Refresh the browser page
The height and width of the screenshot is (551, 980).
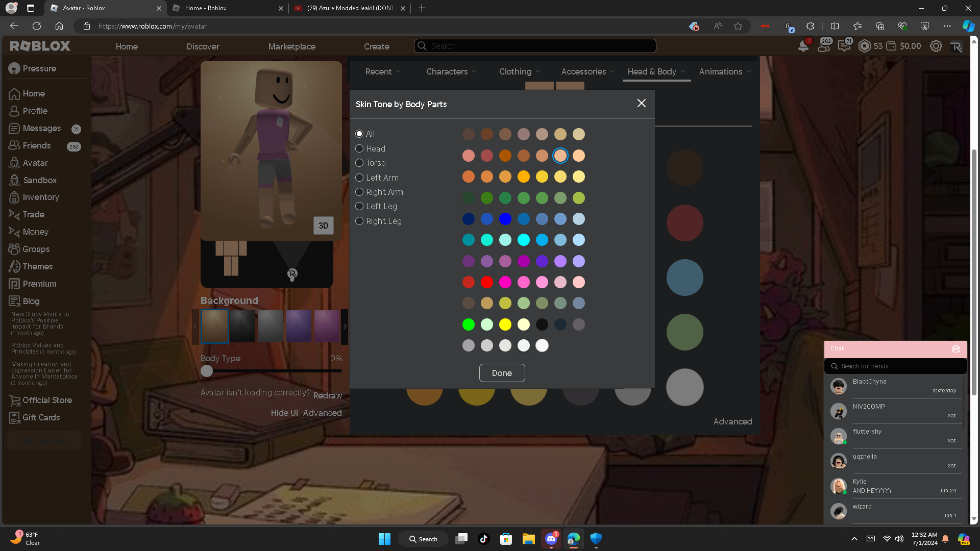[37, 26]
